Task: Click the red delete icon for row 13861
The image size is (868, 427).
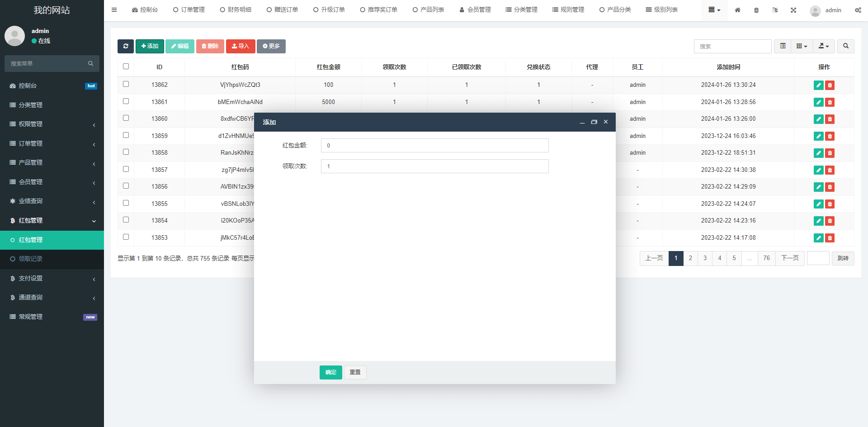Action: (x=830, y=102)
